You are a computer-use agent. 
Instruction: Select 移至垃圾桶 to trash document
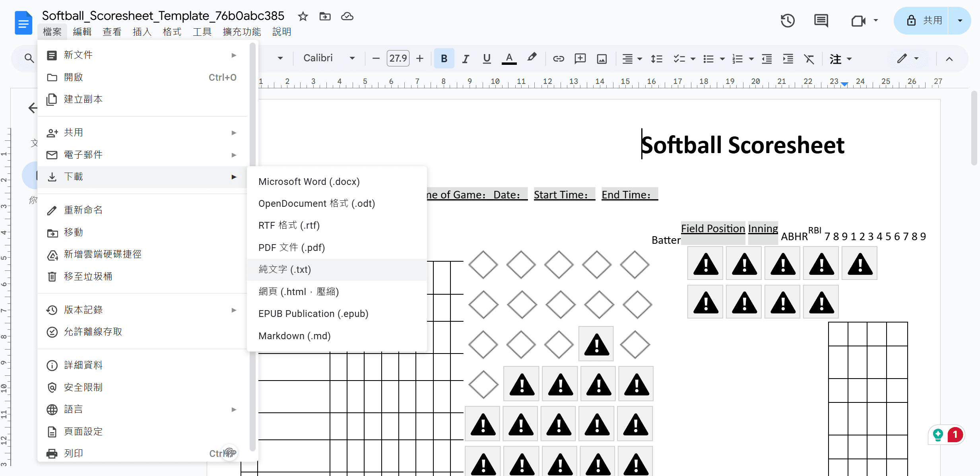[x=142, y=276]
